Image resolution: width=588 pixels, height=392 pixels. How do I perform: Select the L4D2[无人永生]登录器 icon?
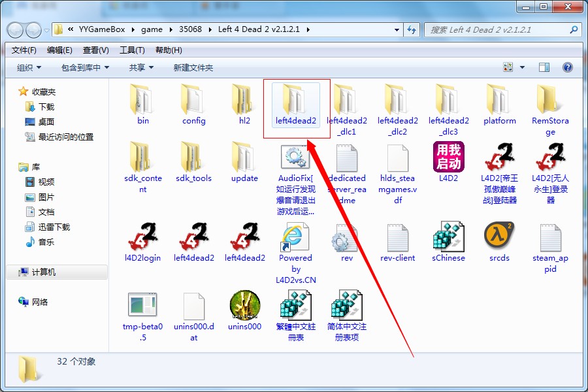(x=550, y=172)
